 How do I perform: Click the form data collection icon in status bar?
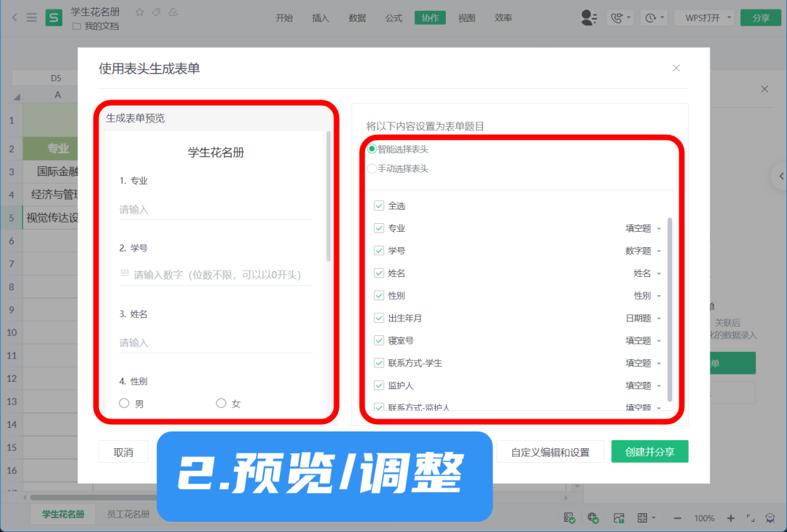[x=568, y=517]
